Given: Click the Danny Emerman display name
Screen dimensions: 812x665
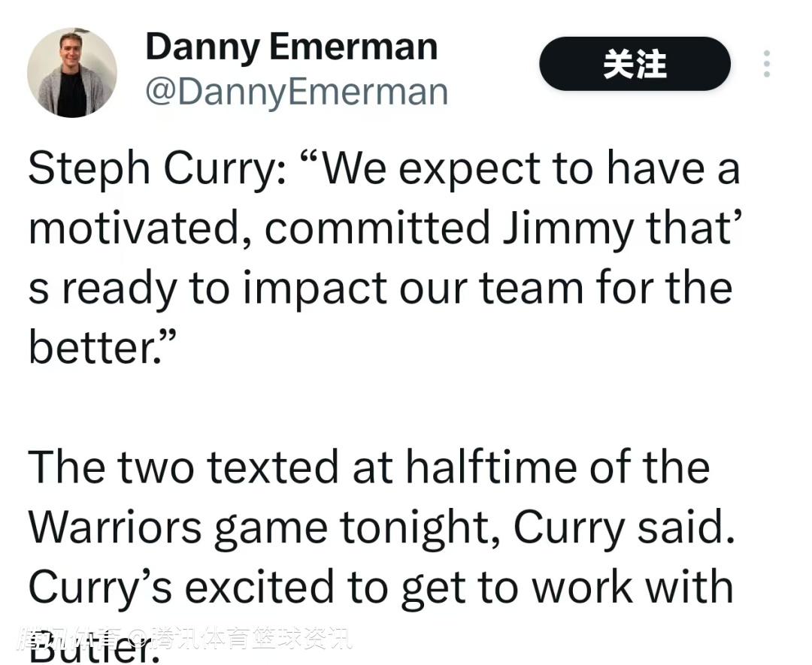Looking at the screenshot, I should pyautogui.click(x=291, y=47).
